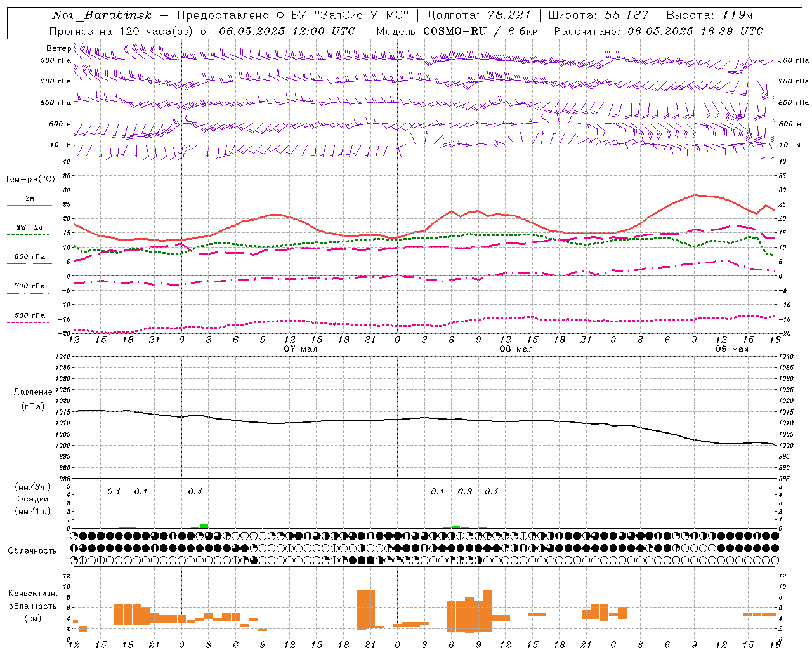This screenshot has width=812, height=650.
Task: Click the forecast start time 06.05.2025 12:00 UTC
Action: point(287,31)
